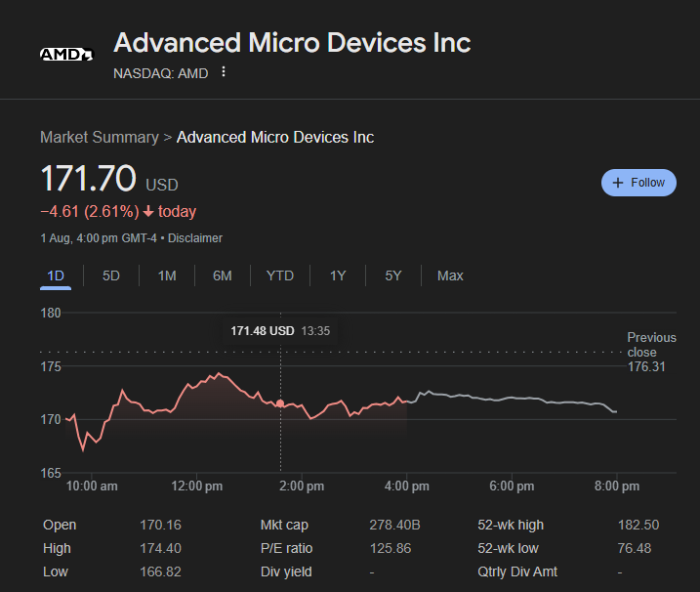The image size is (700, 592).
Task: Show the 1Y chart range
Action: pos(338,275)
